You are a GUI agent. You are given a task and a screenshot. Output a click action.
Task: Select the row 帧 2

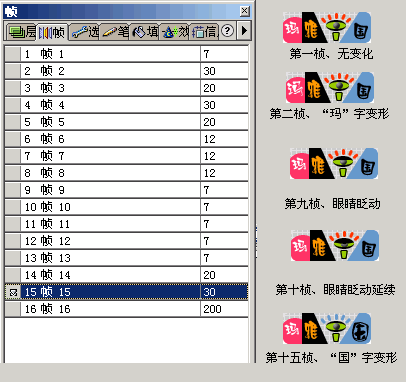127,71
